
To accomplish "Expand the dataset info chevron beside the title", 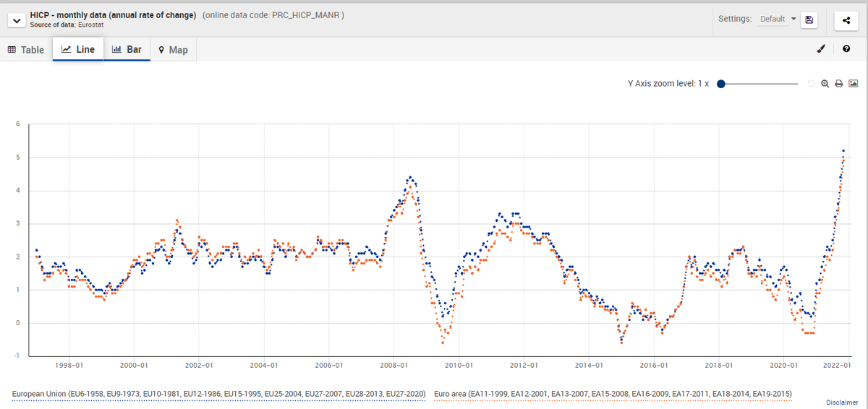I will click(x=17, y=20).
